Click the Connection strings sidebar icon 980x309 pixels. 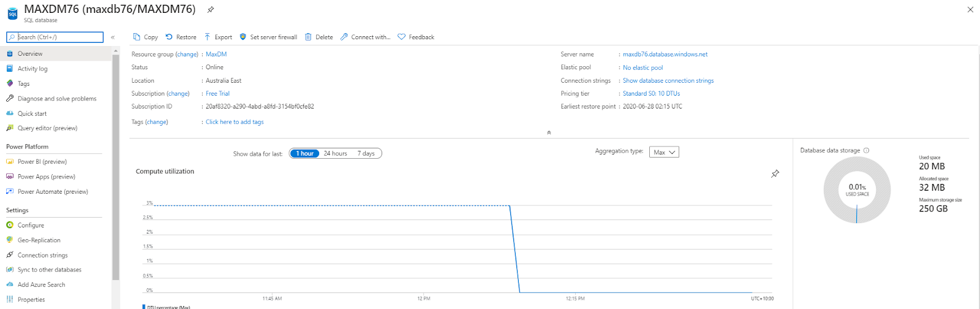tap(10, 255)
